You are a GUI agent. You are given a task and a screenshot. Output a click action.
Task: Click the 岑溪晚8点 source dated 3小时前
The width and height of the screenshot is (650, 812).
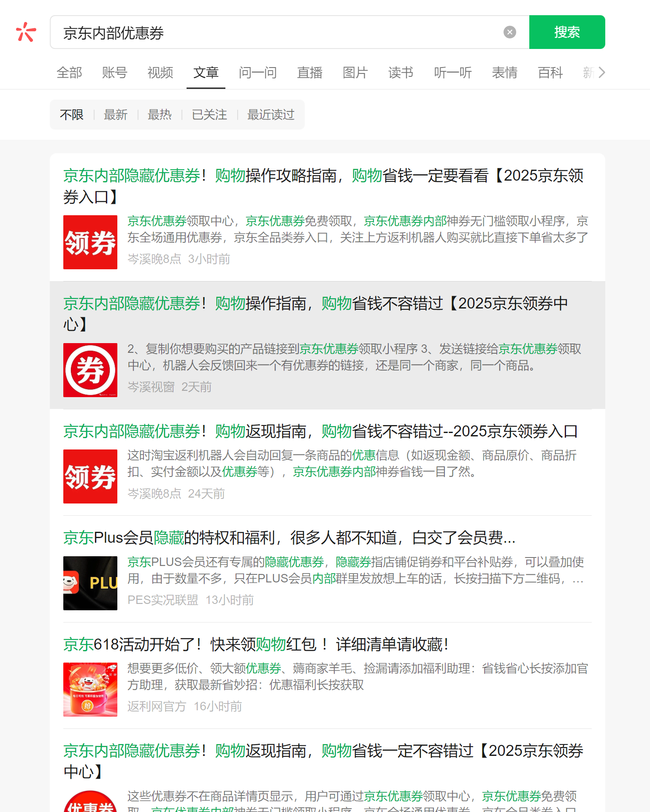pyautogui.click(x=154, y=259)
